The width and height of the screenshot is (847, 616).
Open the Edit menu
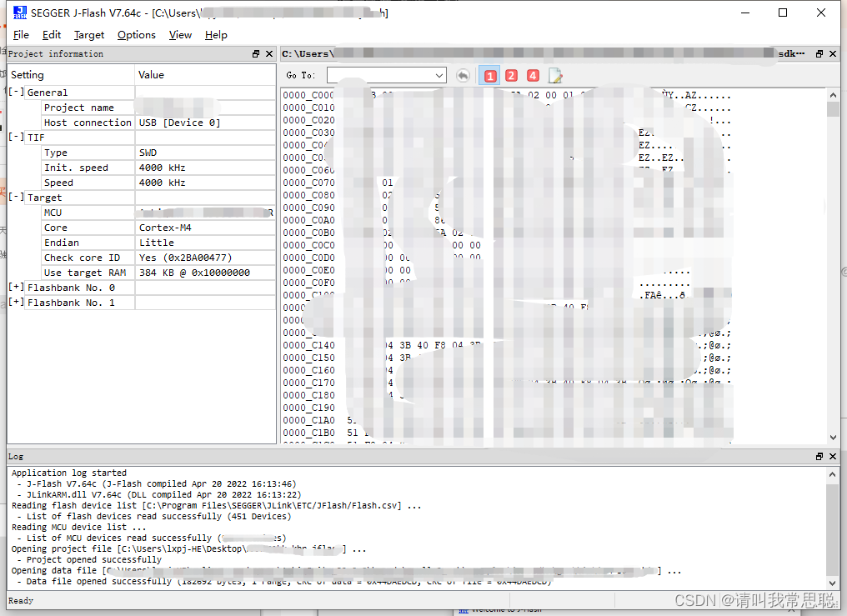click(52, 34)
